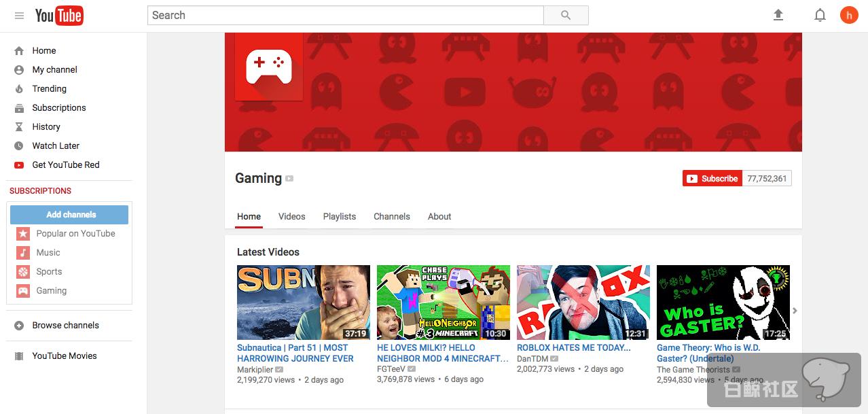Click the YouTube logo

coord(59,16)
